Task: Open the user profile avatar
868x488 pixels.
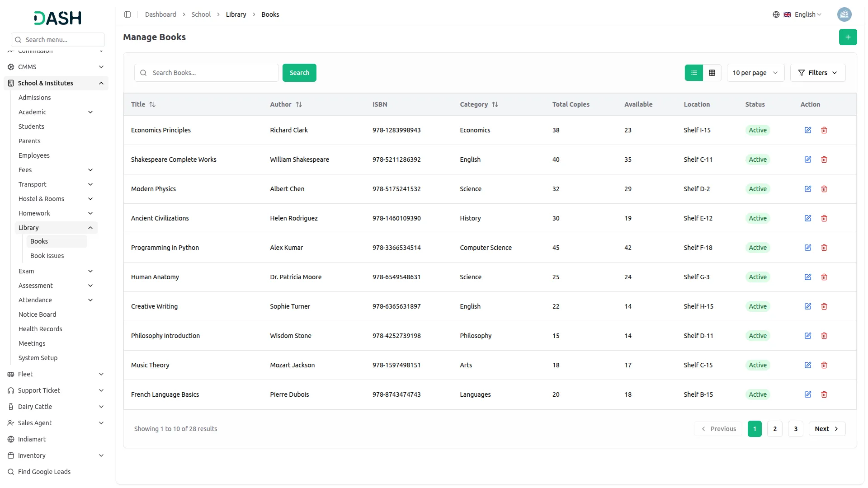Action: click(x=844, y=14)
